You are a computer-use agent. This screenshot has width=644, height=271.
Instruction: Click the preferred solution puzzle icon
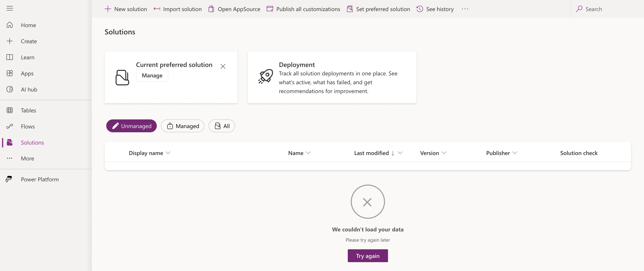tap(122, 78)
